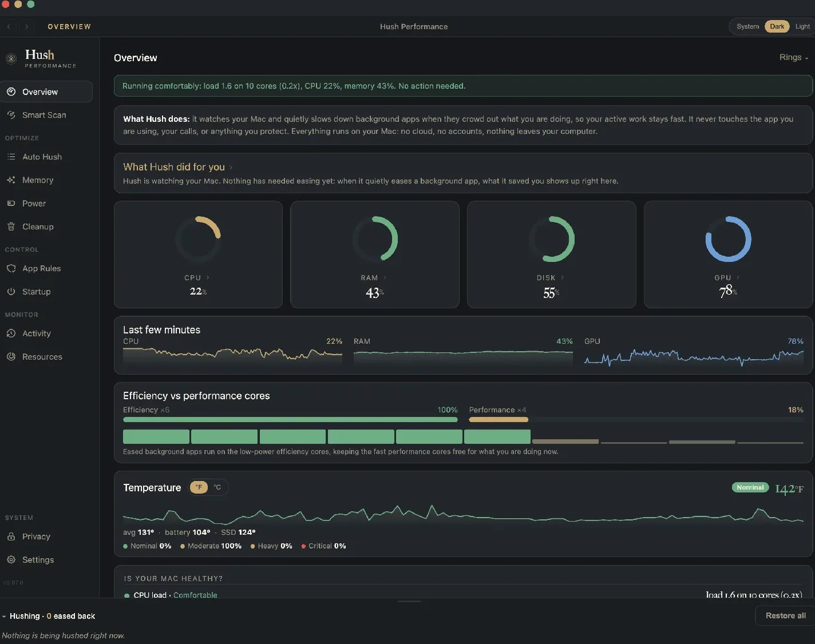The height and width of the screenshot is (644, 815).
Task: Click the Power battery icon
Action: [x=11, y=204]
